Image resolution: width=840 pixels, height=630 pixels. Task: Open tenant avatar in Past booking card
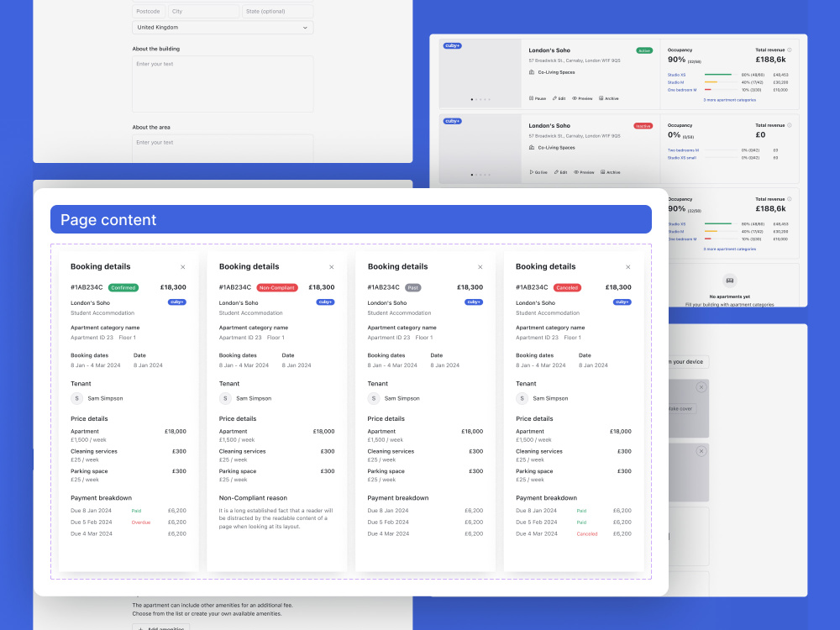point(374,398)
